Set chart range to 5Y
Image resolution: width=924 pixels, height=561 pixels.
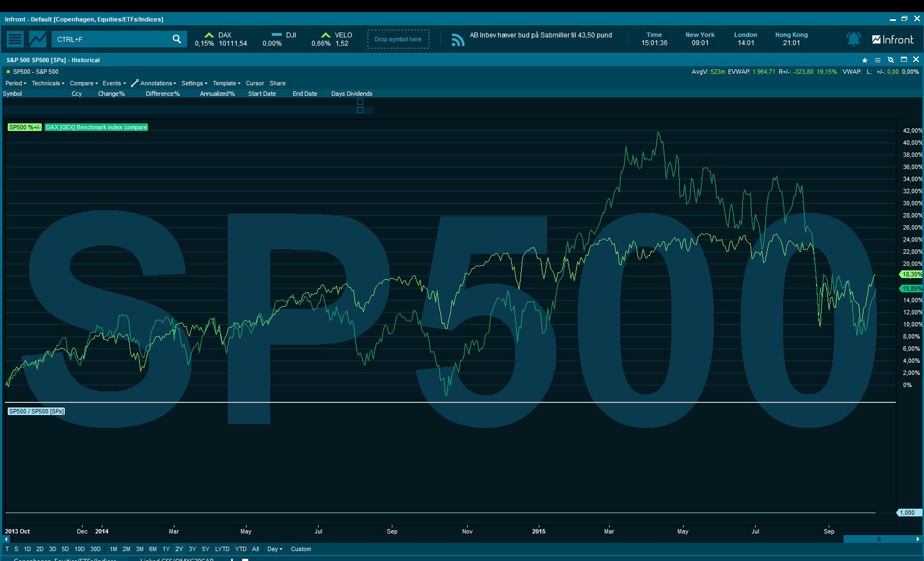point(205,549)
